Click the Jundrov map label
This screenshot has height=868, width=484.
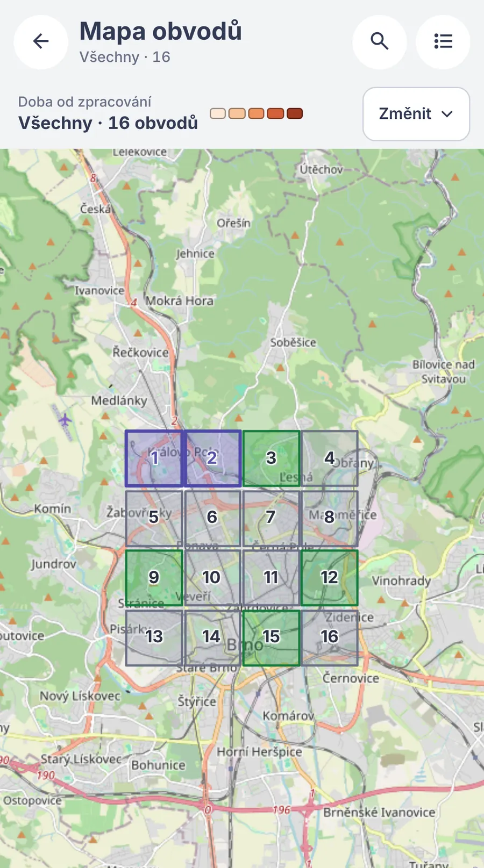54,564
